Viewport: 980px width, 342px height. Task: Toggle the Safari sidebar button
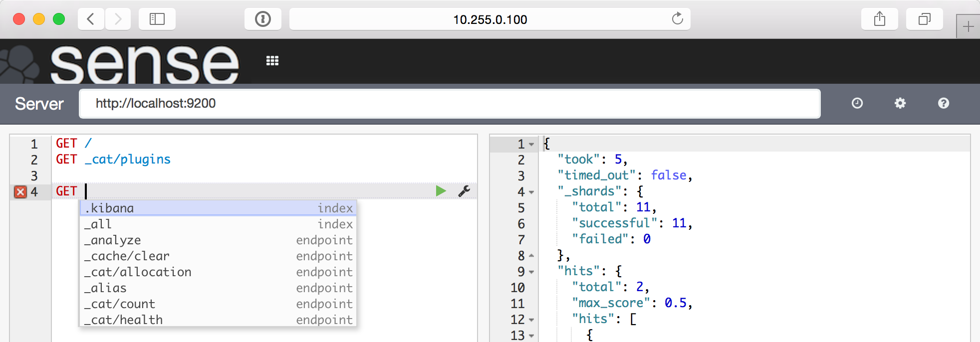[x=157, y=19]
